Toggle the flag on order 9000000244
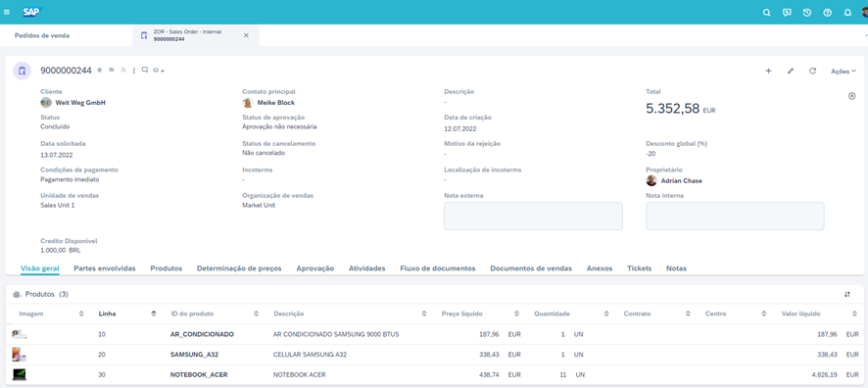The height and width of the screenshot is (388, 868). (x=112, y=71)
